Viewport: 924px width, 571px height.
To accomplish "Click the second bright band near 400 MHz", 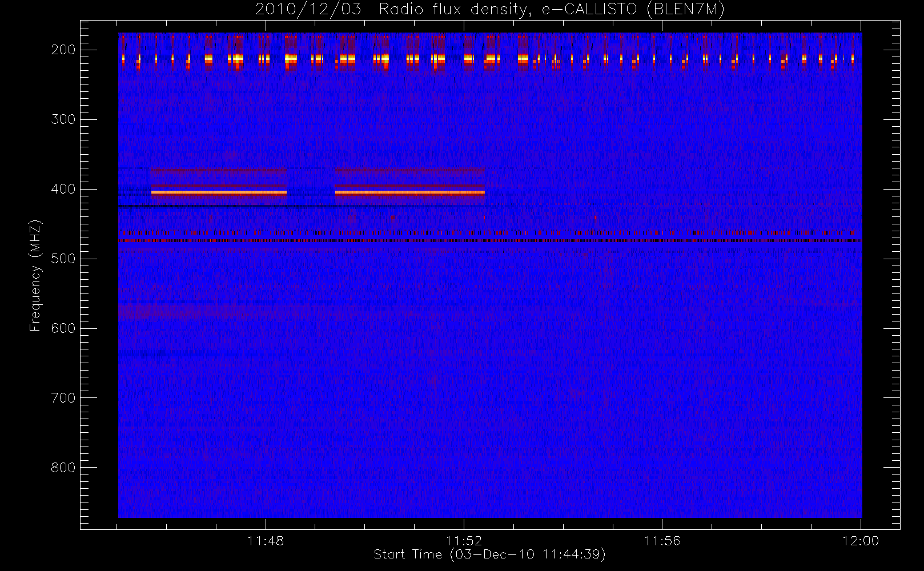I will coord(410,193).
